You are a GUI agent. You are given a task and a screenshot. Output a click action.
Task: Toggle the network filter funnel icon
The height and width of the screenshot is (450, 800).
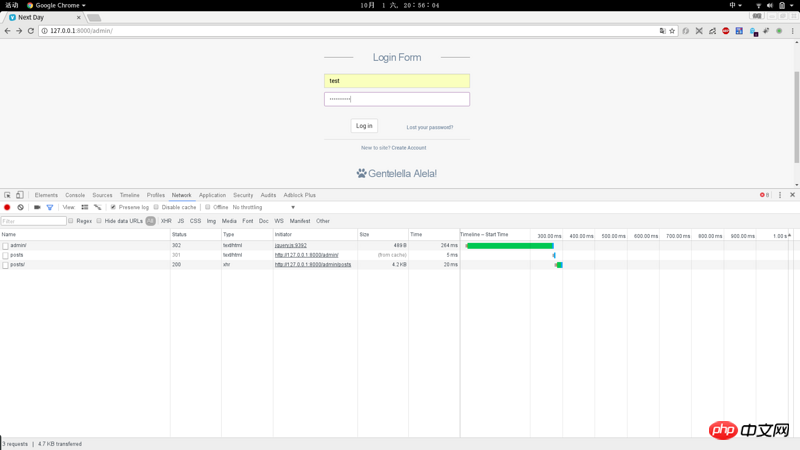coord(49,207)
